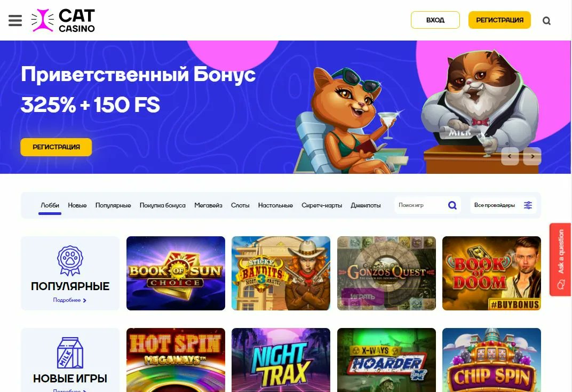Open site search magnifier icon
572x392 pixels.
coord(546,21)
